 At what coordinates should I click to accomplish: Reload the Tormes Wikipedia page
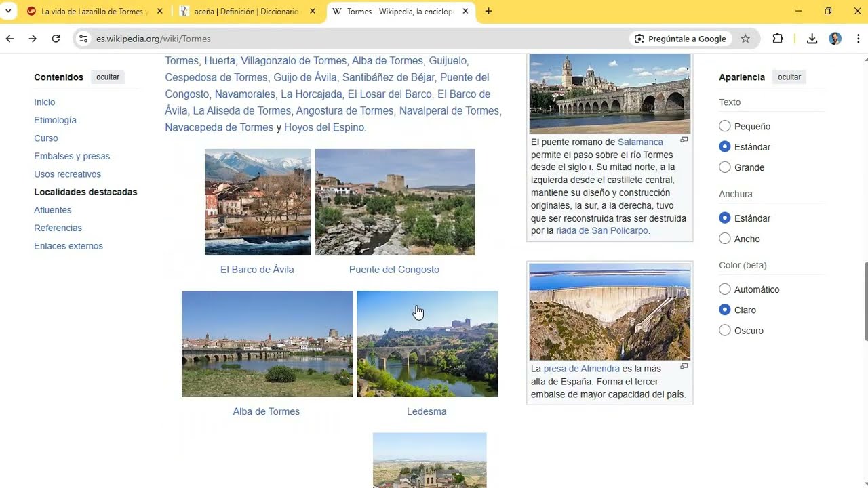[56, 39]
